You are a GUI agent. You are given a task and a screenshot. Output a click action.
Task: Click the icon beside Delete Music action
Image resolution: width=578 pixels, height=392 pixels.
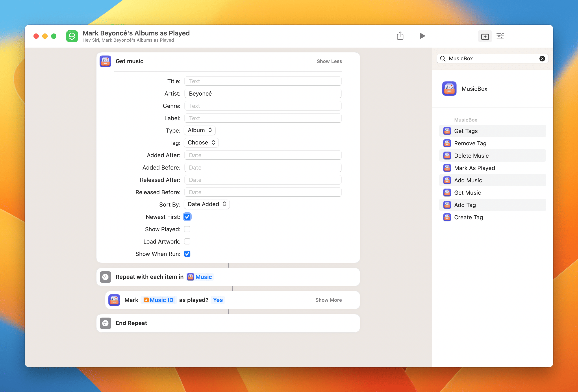tap(447, 156)
